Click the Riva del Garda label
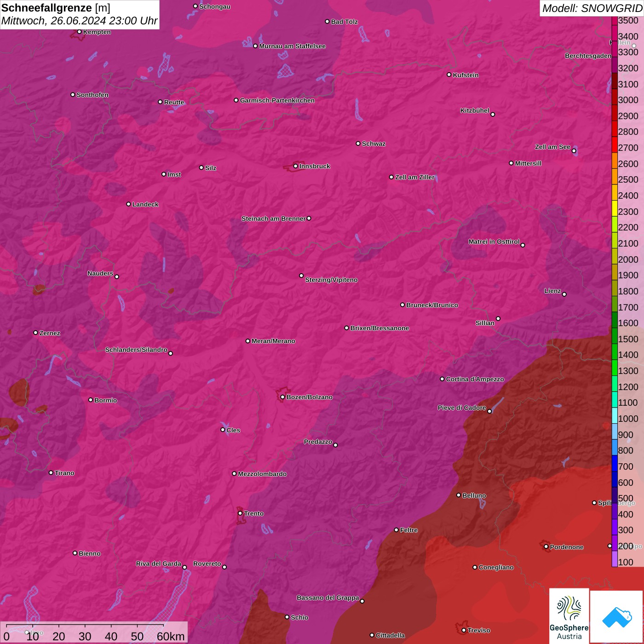The image size is (644, 644). (x=159, y=563)
